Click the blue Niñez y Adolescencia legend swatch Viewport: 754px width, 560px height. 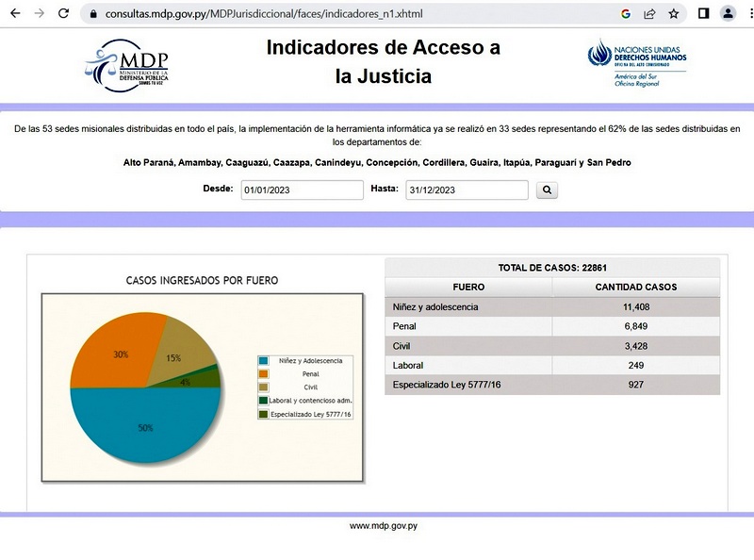tap(263, 361)
